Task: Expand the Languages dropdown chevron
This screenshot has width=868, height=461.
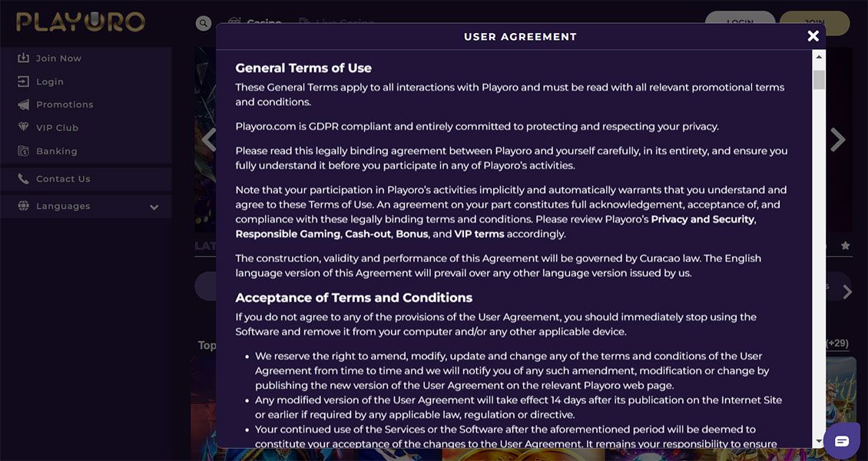Action: [154, 207]
